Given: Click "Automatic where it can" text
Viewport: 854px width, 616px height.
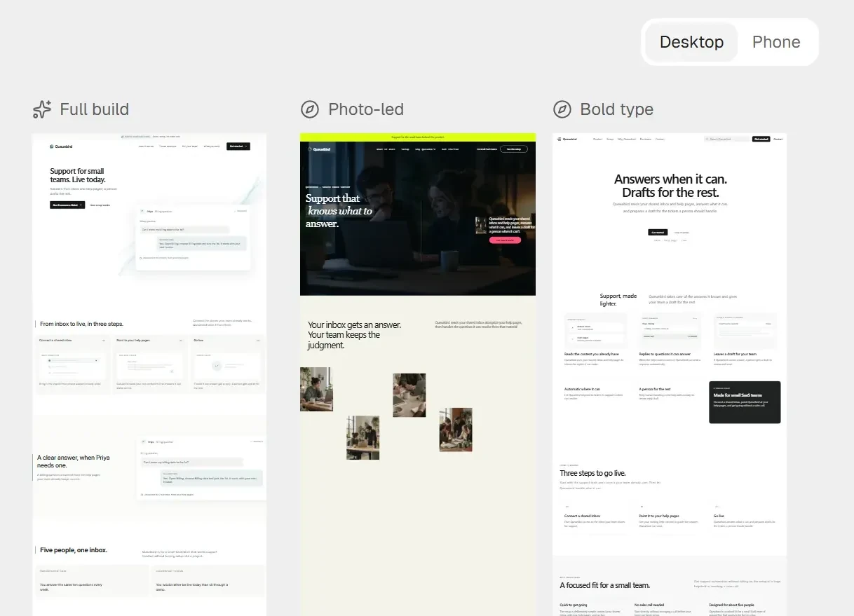Looking at the screenshot, I should tap(582, 389).
